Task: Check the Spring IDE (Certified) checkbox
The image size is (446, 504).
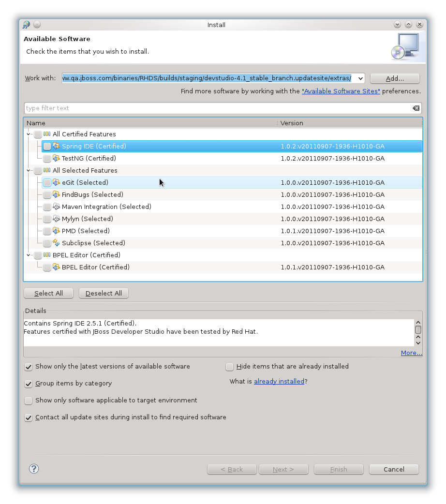Action: [x=47, y=146]
